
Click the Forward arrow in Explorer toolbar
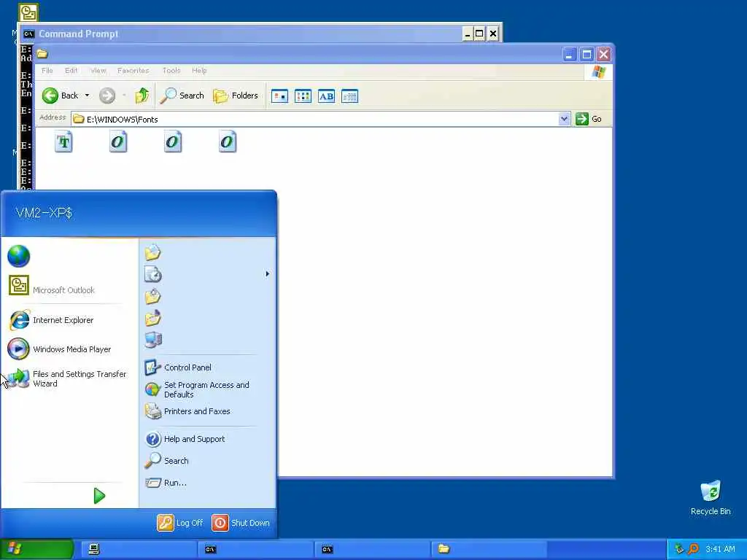pyautogui.click(x=107, y=96)
